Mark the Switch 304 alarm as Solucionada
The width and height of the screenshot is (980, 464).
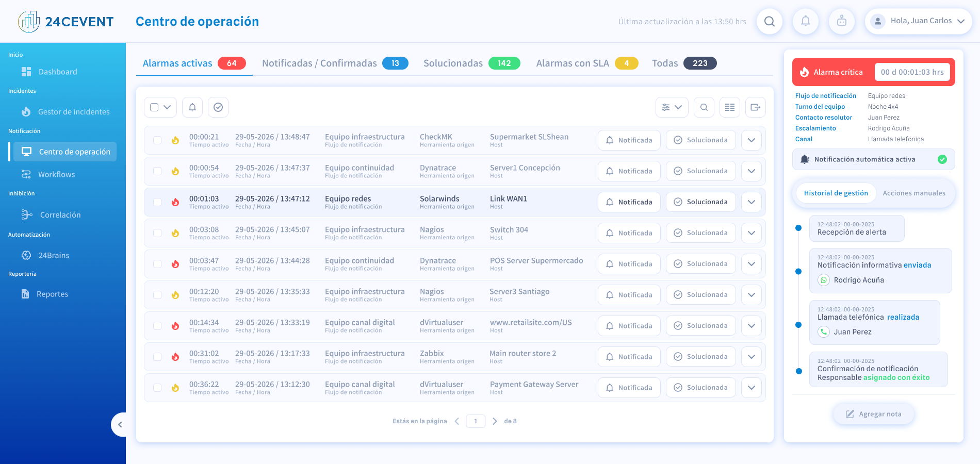click(700, 233)
